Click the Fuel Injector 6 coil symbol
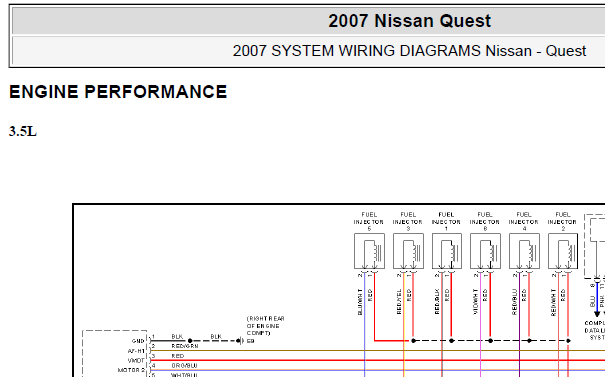 coord(485,251)
